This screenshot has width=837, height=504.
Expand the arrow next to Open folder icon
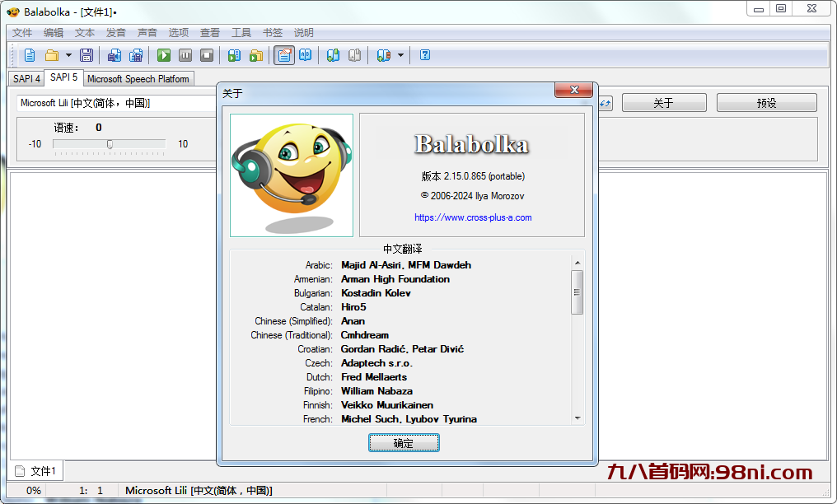(68, 55)
